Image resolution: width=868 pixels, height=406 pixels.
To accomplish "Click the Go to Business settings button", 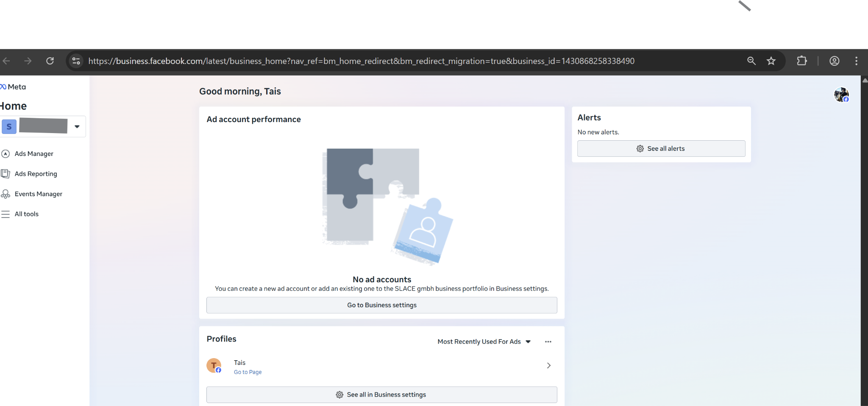I will tap(381, 305).
